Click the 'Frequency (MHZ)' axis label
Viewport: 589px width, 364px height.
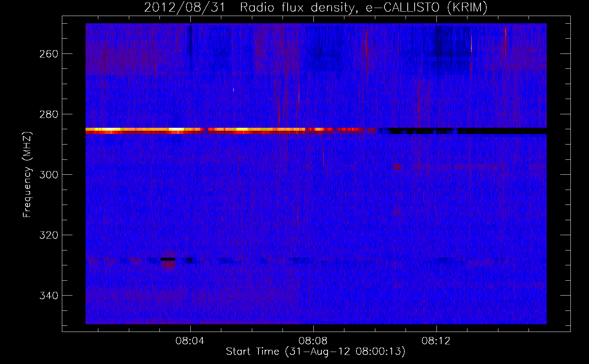click(27, 174)
